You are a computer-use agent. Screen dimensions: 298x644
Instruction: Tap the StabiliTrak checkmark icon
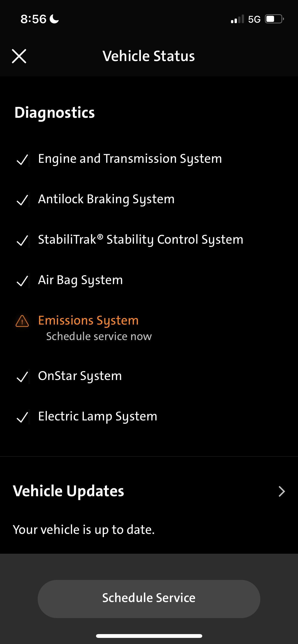point(22,240)
